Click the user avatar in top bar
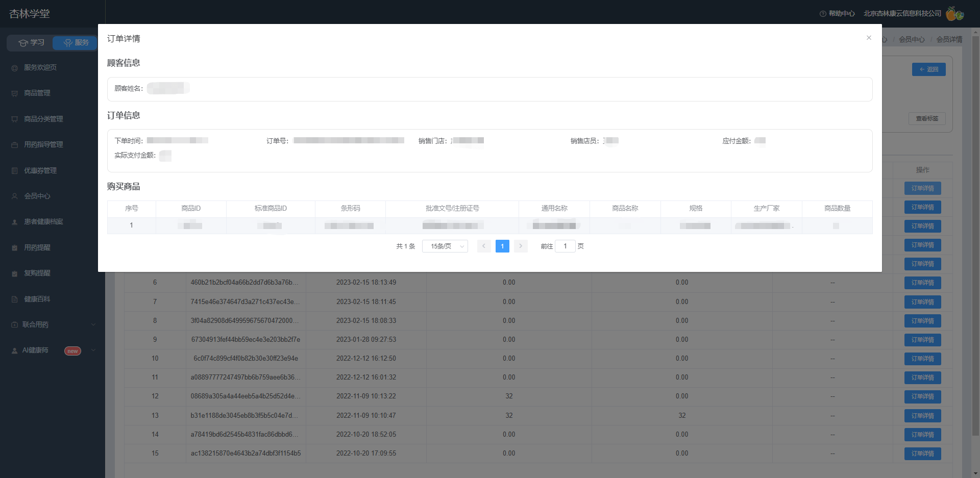 pos(954,14)
